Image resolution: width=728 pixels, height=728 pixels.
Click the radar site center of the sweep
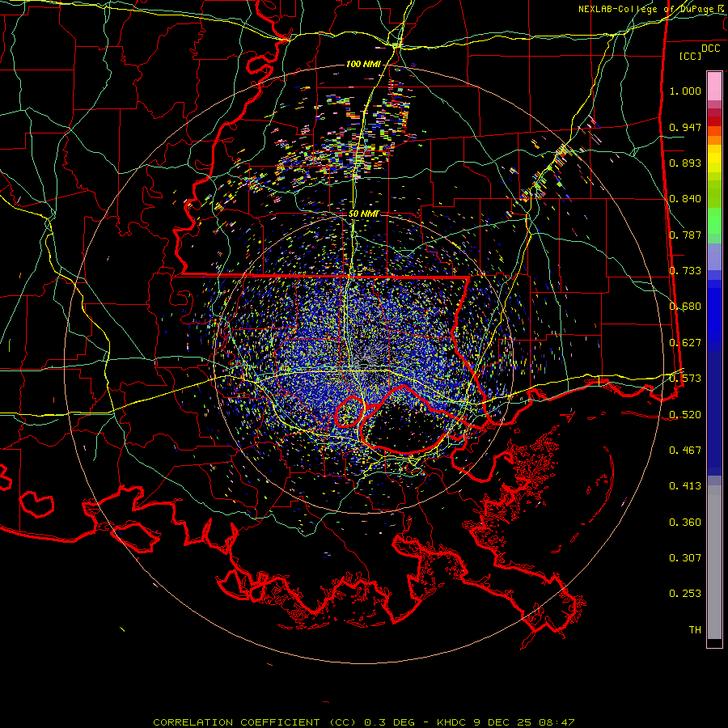point(365,365)
